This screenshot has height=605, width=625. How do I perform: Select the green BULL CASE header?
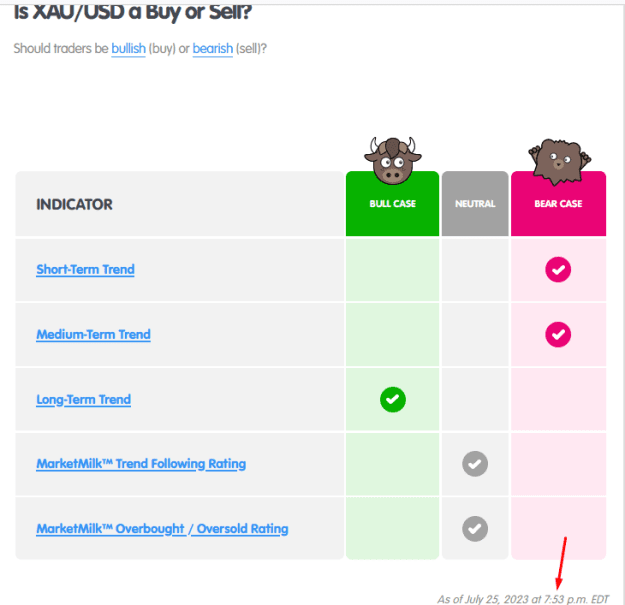393,204
